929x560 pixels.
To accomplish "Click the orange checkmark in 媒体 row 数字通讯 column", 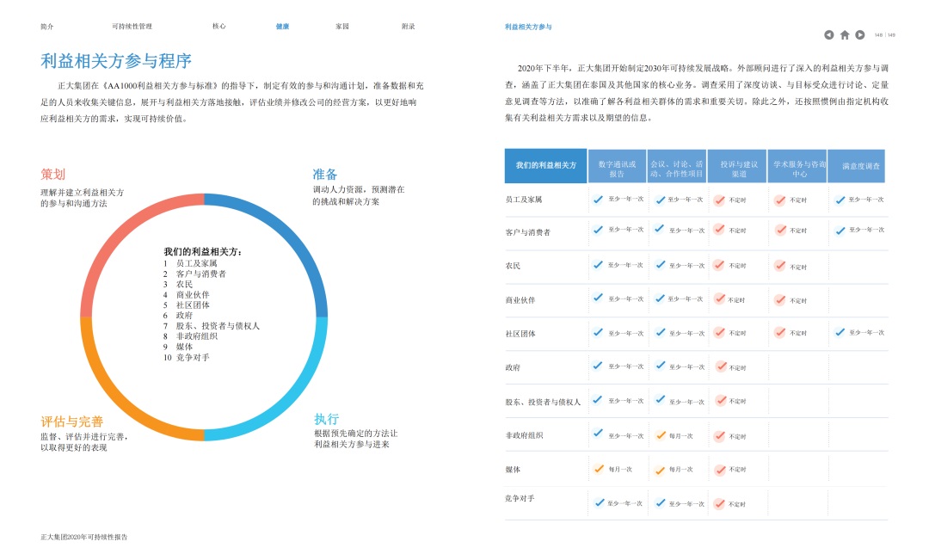I will coord(599,469).
